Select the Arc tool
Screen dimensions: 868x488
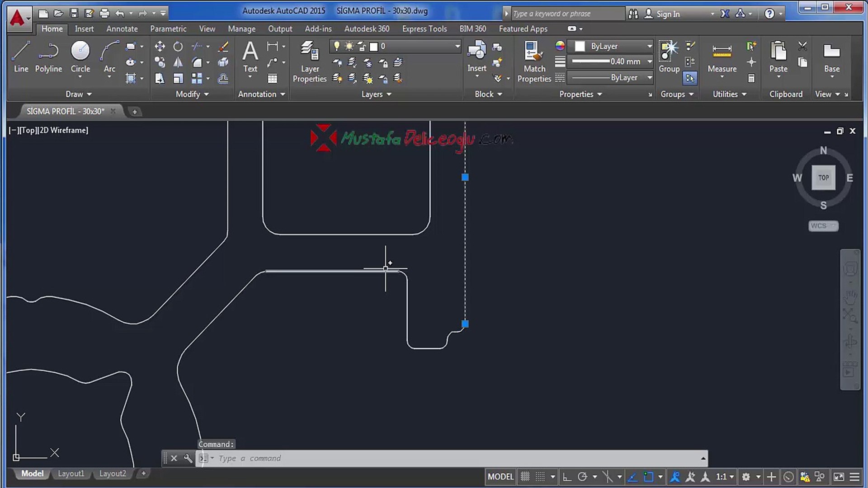tap(109, 56)
